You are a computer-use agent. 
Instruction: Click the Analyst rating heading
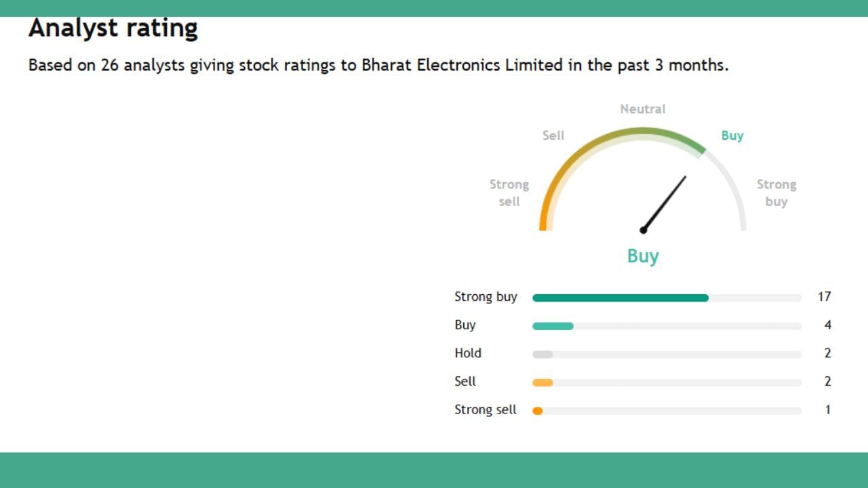coord(113,28)
